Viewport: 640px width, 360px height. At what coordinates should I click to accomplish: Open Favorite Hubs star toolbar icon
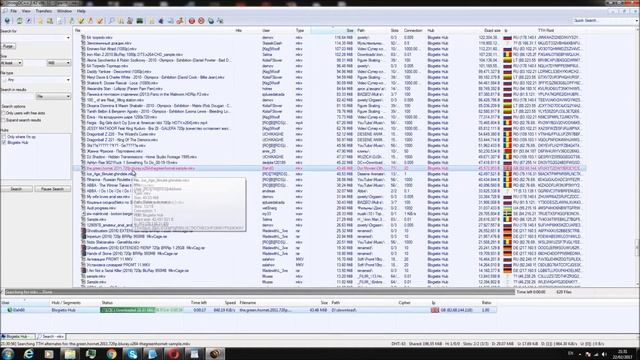click(x=40, y=20)
